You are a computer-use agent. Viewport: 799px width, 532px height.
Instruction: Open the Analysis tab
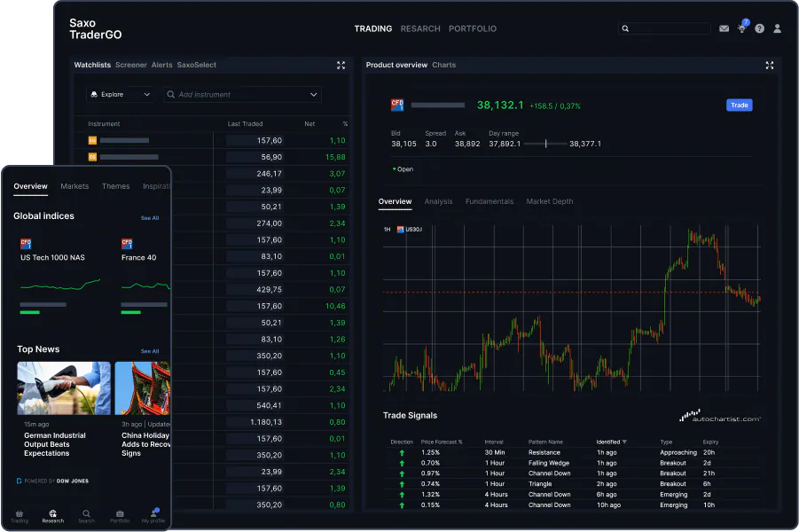point(438,202)
